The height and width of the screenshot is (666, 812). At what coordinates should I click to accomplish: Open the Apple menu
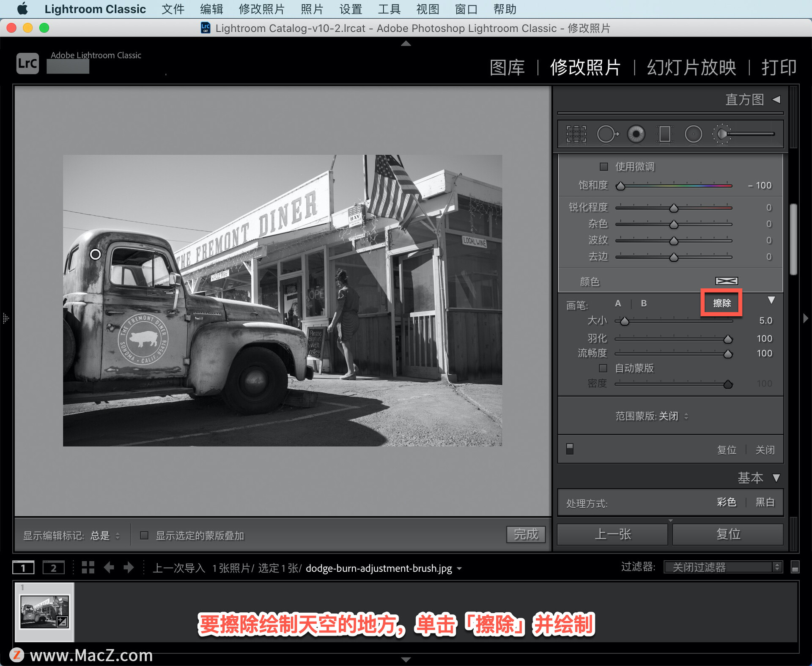[22, 9]
